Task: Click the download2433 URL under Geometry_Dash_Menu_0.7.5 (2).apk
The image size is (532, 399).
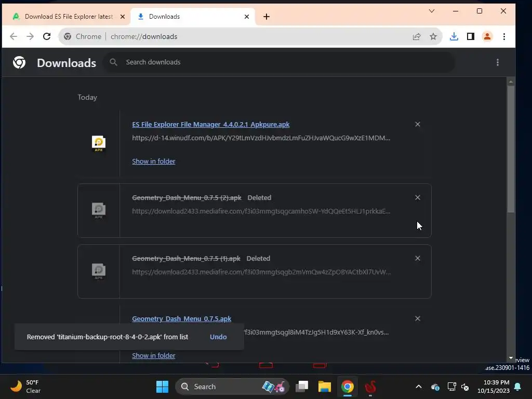Action: [x=261, y=211]
